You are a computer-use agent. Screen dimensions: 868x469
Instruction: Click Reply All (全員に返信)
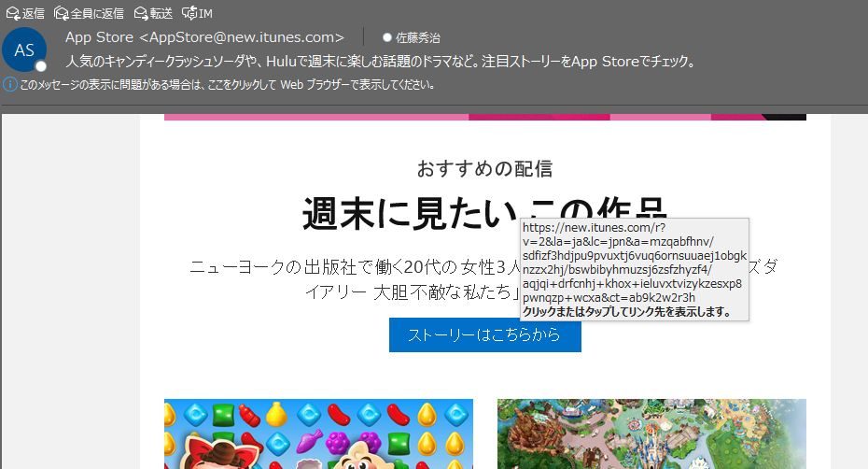89,13
